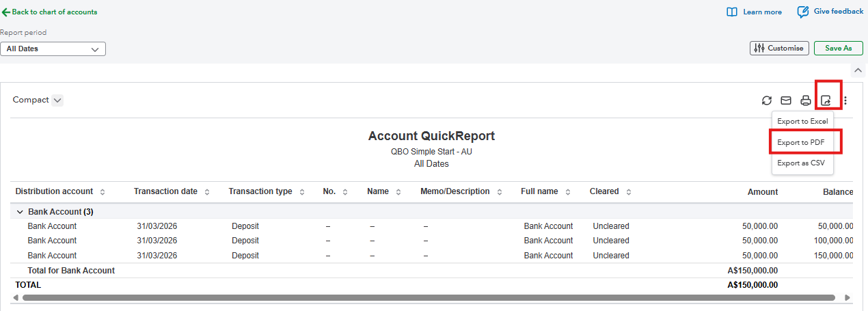Click the refresh report icon
Screen dimensions: 868x311
[x=767, y=100]
